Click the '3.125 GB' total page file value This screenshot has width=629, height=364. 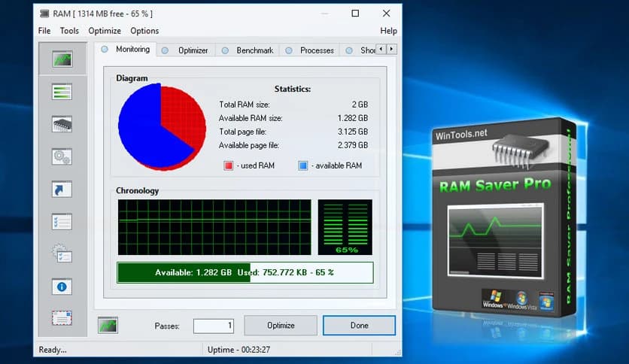[x=353, y=132]
